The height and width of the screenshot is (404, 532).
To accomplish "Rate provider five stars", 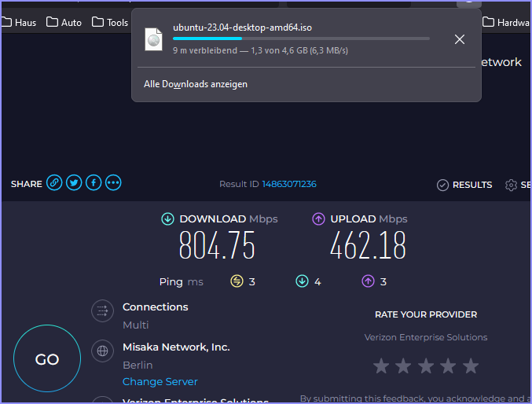I will [x=471, y=366].
